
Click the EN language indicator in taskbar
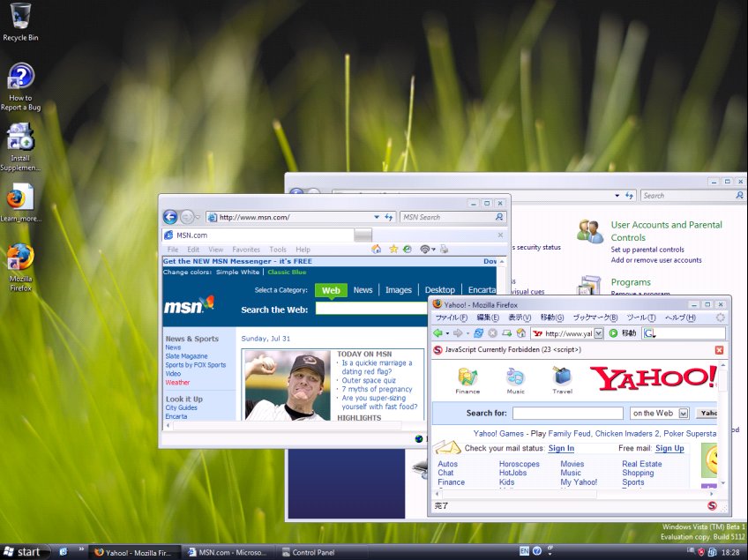[524, 551]
